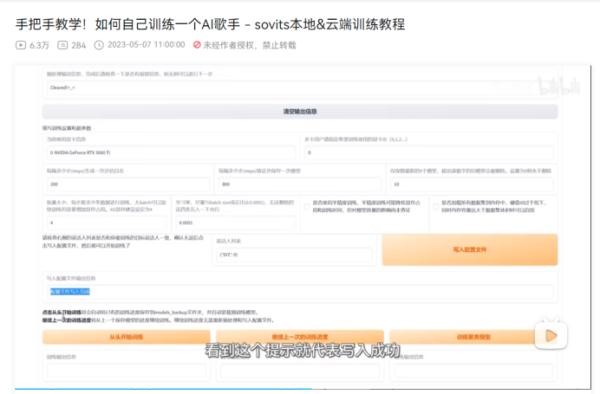Viewport: 600px width, 394px height.
Task: Click the GPU field showing NVIDIA GeForce RTX 3060 Ti
Action: tap(171, 153)
